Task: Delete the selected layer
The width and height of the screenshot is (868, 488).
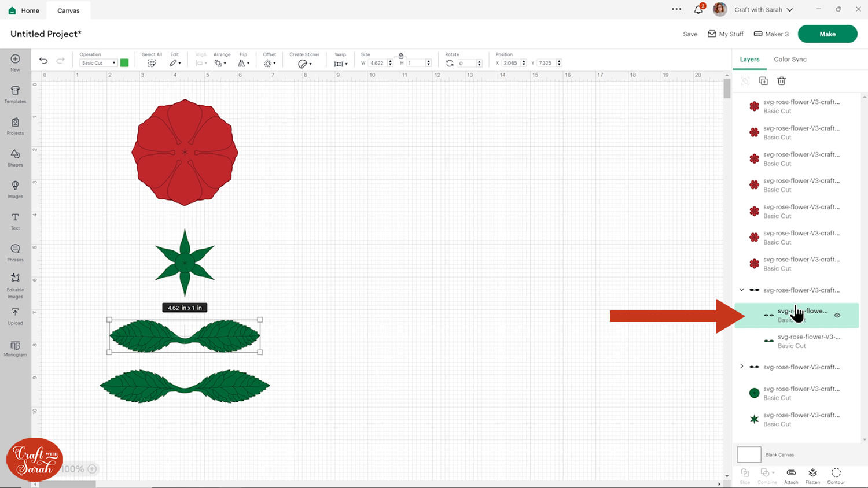Action: 781,81
